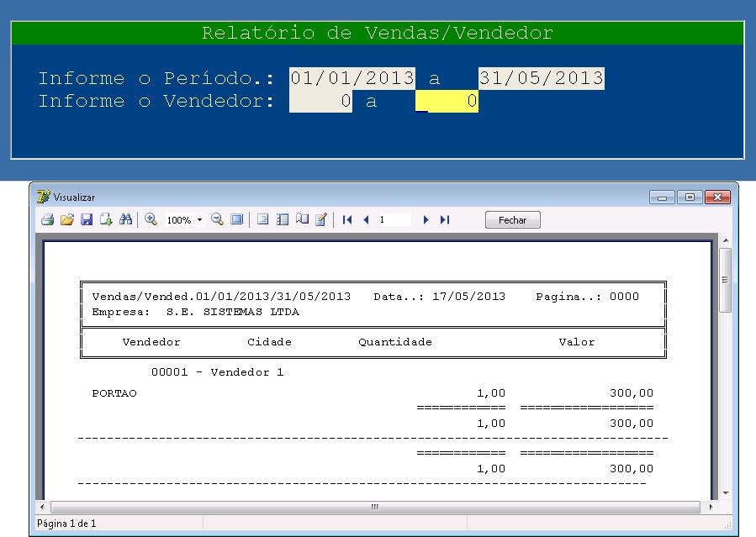Switch to full screen view icon

pos(236,219)
